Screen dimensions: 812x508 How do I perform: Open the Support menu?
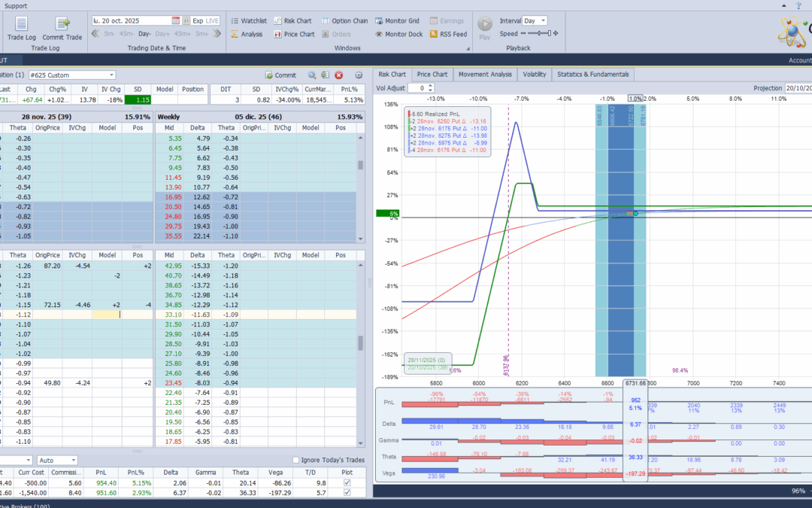(16, 6)
